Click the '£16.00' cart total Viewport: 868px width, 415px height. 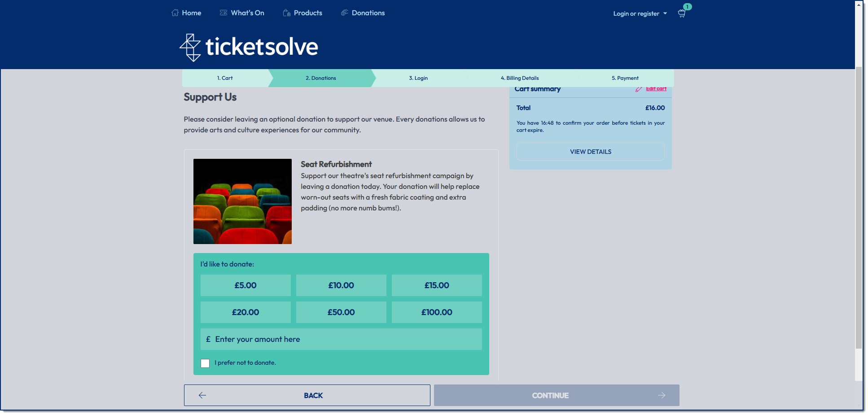pos(655,108)
